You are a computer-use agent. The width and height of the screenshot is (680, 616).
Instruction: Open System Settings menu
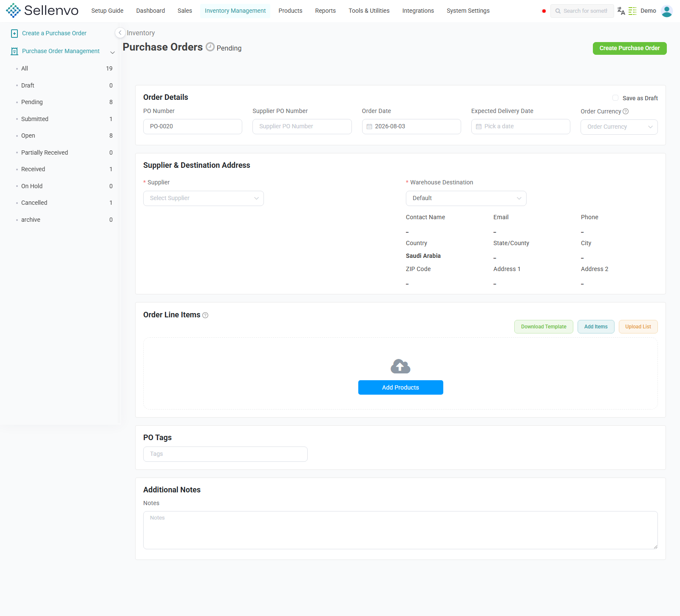coord(468,11)
